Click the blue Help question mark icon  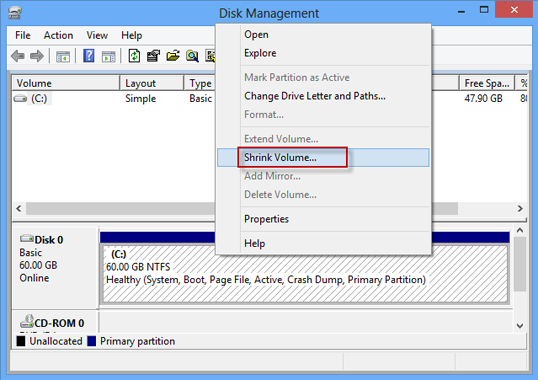click(x=89, y=56)
